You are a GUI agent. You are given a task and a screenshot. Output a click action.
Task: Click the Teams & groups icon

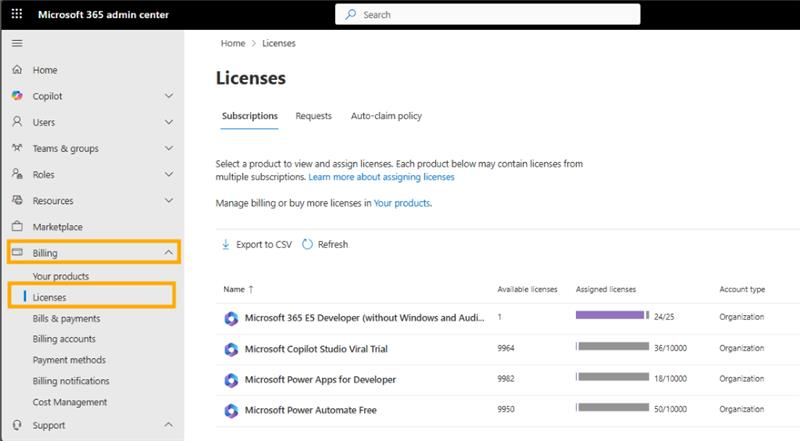(17, 148)
